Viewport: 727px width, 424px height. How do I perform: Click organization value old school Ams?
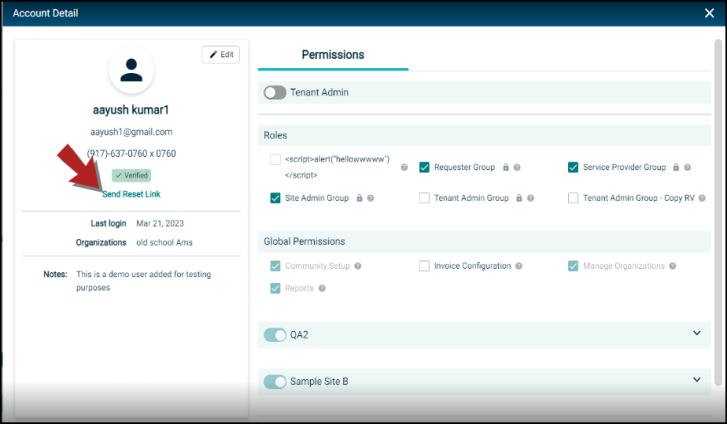tap(164, 243)
